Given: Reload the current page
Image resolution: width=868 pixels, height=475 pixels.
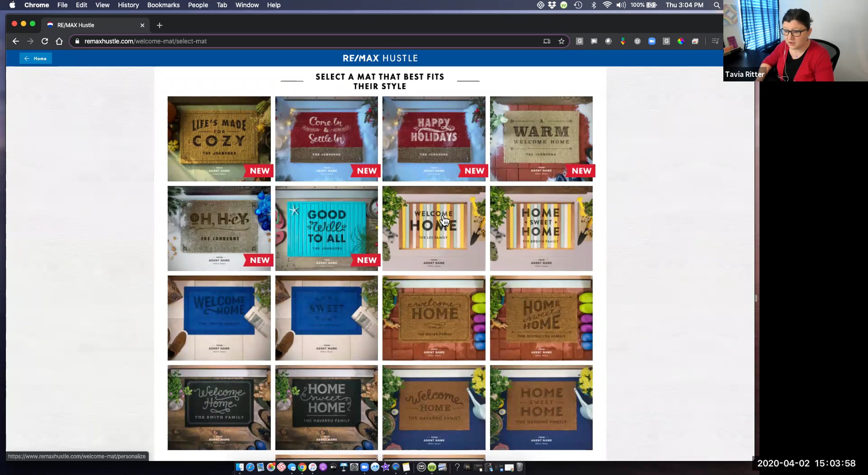Looking at the screenshot, I should (44, 41).
